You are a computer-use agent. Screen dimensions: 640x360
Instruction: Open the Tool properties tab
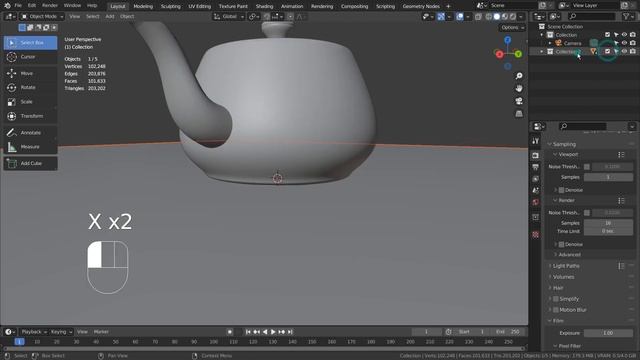coord(536,141)
